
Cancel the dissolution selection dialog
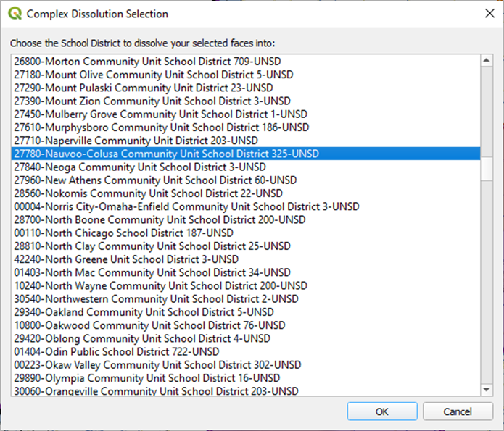click(458, 411)
